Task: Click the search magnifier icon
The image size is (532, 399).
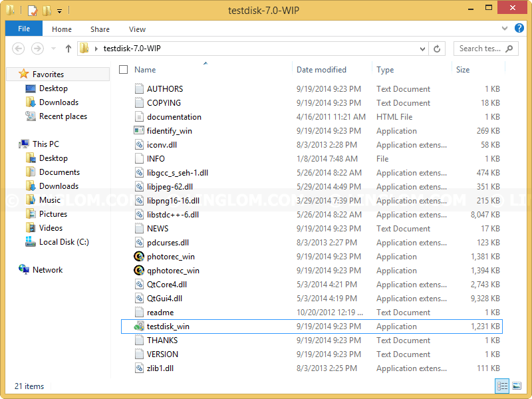Action: click(x=509, y=49)
